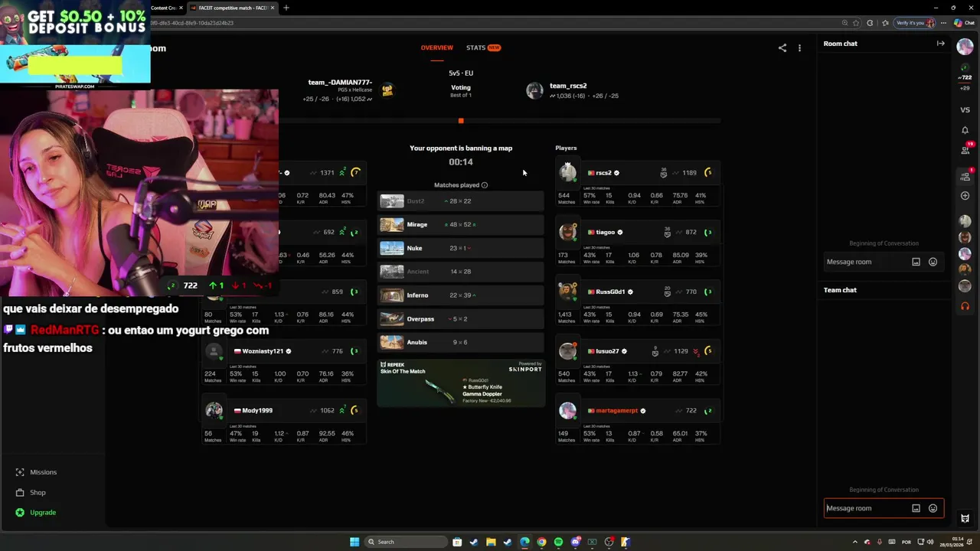Open player rscs2 profile
980x551 pixels.
pos(603,173)
